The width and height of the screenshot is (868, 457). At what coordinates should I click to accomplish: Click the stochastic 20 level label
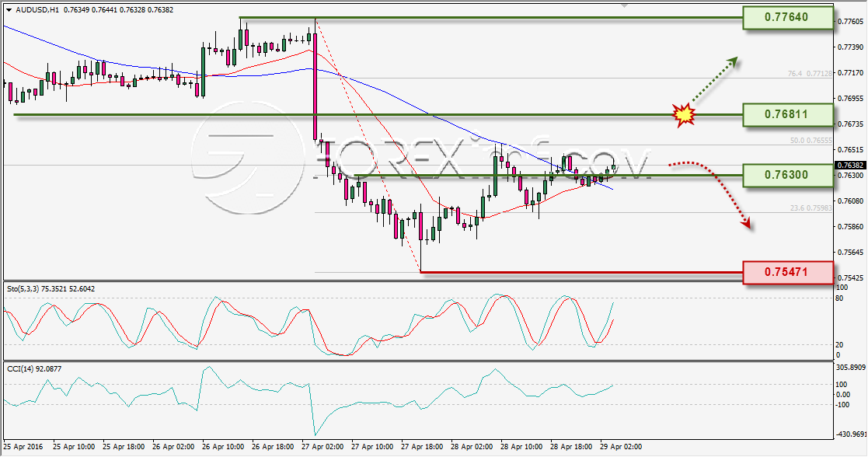pyautogui.click(x=839, y=345)
